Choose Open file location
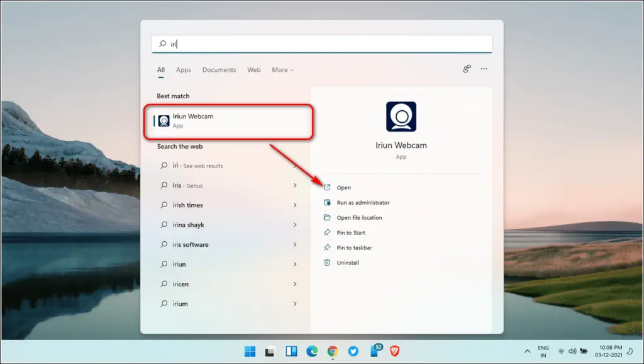 [x=359, y=218]
